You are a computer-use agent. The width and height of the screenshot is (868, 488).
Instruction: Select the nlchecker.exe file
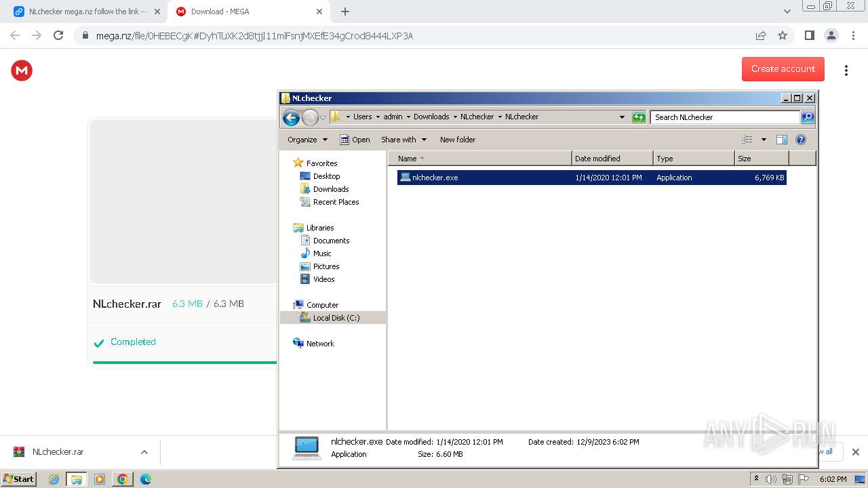[x=591, y=178]
